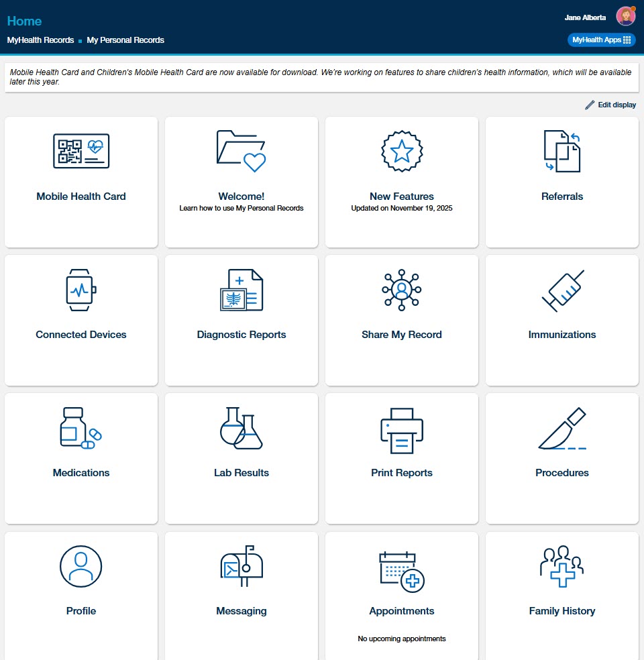The height and width of the screenshot is (660, 644).
Task: Expand the MyHealth Apps menu
Action: [x=601, y=40]
